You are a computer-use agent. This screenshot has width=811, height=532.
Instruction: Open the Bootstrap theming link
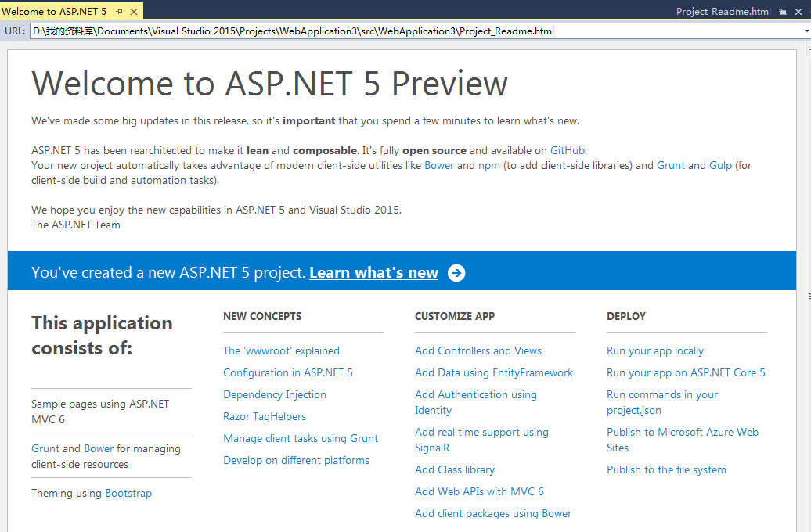(x=128, y=493)
